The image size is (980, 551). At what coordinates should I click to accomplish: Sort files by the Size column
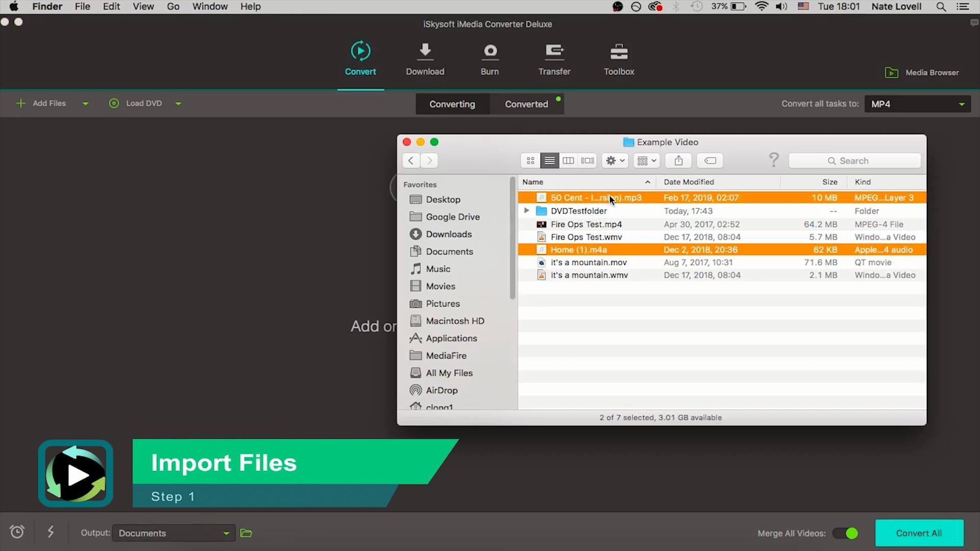tap(814, 182)
